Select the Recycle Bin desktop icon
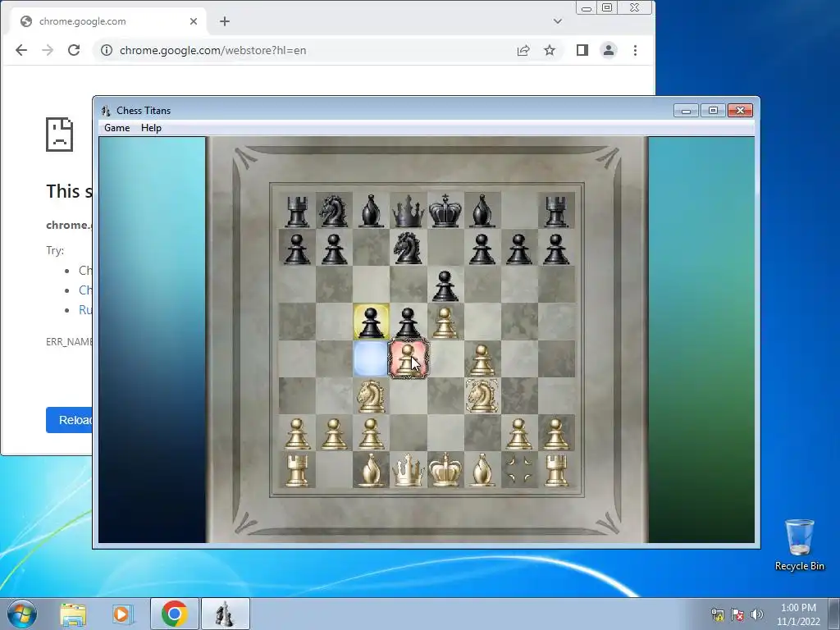840x630 pixels. (799, 545)
